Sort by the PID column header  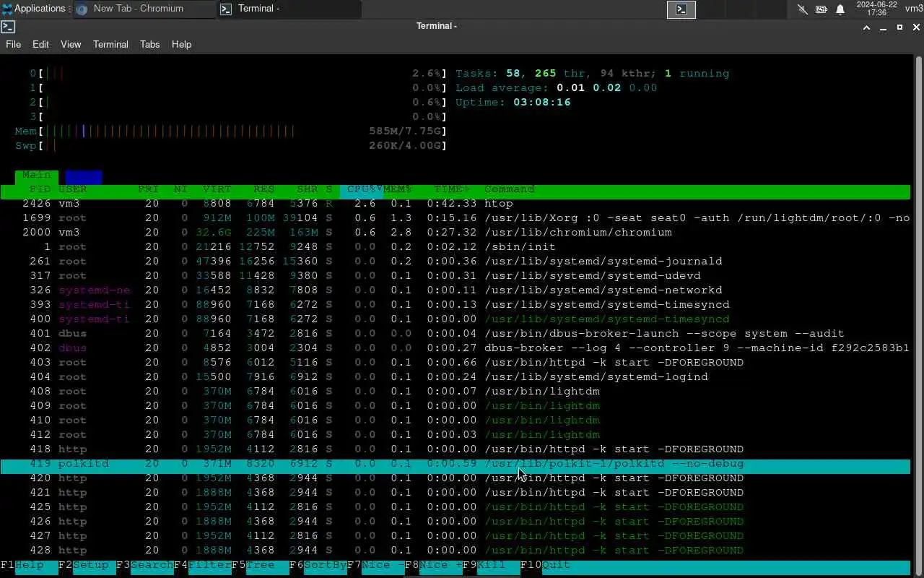pos(40,189)
